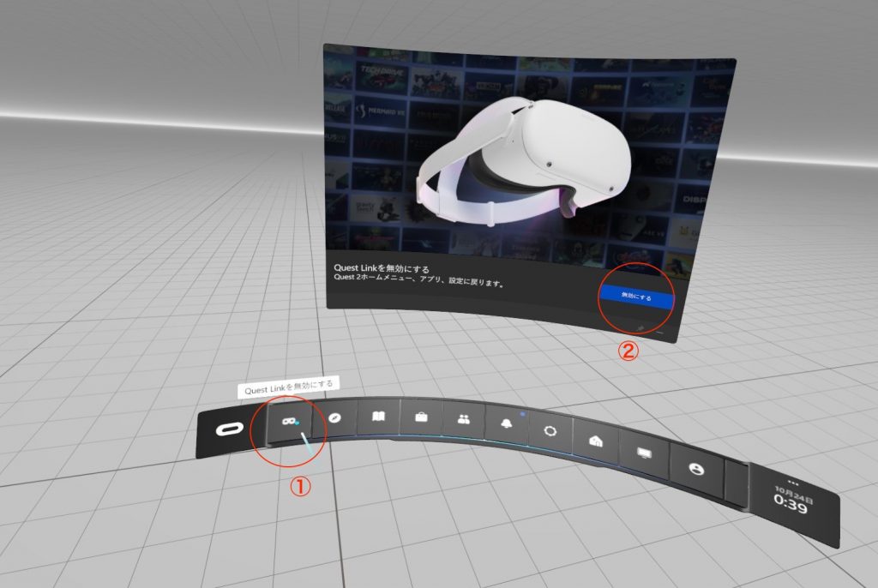Select the Quest Link headset icon in the dock
The image size is (878, 588).
[289, 420]
